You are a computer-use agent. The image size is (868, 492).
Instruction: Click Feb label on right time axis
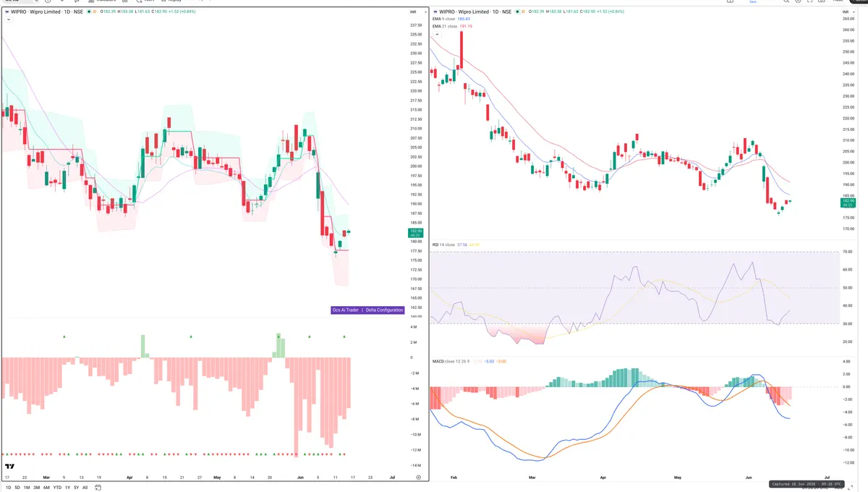(x=454, y=478)
